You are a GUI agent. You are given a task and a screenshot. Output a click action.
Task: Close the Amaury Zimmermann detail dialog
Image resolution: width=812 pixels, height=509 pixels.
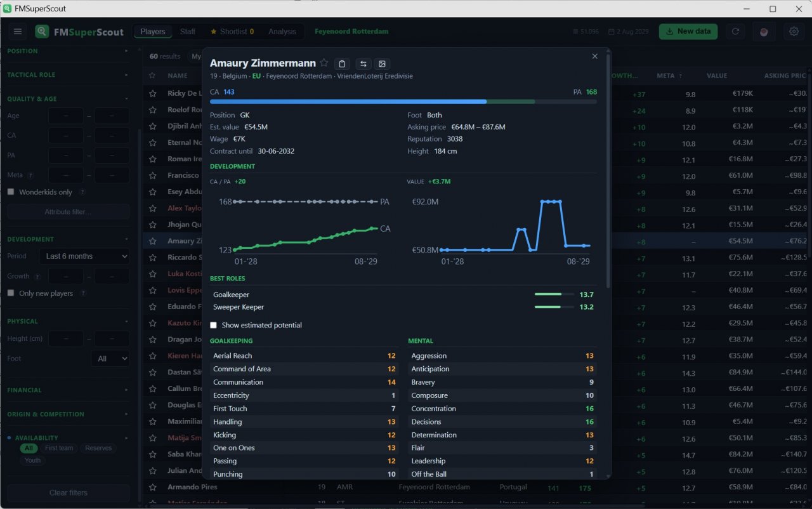pos(594,56)
